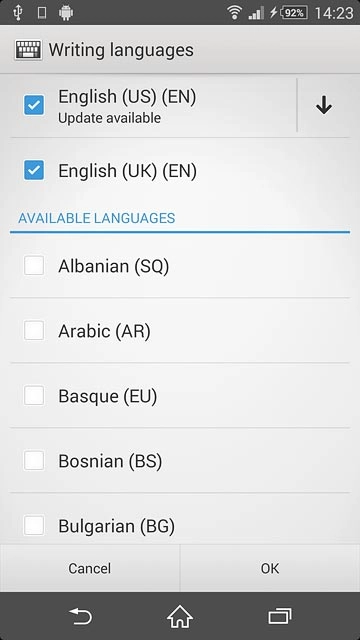Enable Bulgarian (BG) language checkbox
Viewport: 360px width, 640px height.
[x=34, y=525]
